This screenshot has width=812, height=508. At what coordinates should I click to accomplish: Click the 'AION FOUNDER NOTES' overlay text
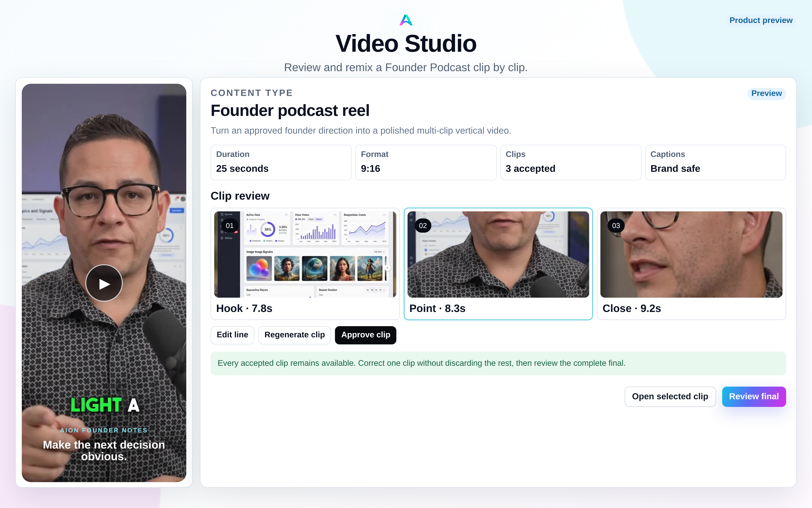[x=104, y=430]
